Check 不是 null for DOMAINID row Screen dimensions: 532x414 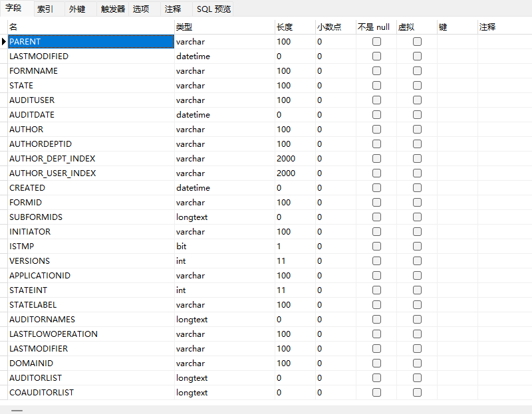pos(376,363)
